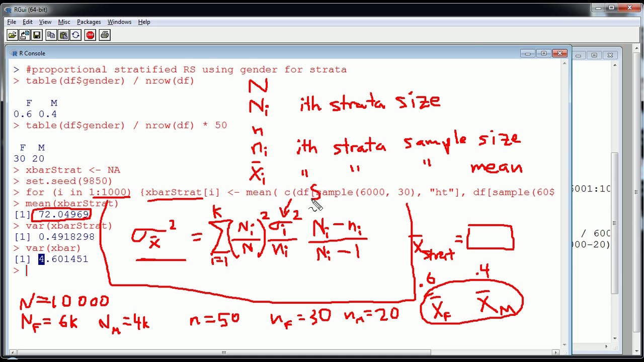Open the Misc menu
The height and width of the screenshot is (362, 644).
tap(64, 22)
